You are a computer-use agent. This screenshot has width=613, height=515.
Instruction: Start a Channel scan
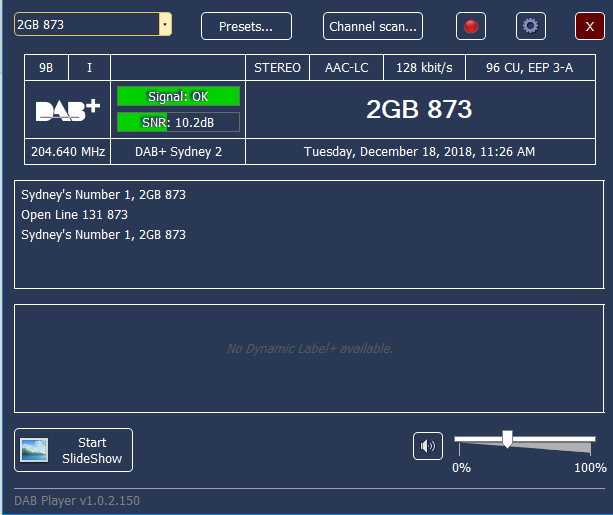click(373, 26)
